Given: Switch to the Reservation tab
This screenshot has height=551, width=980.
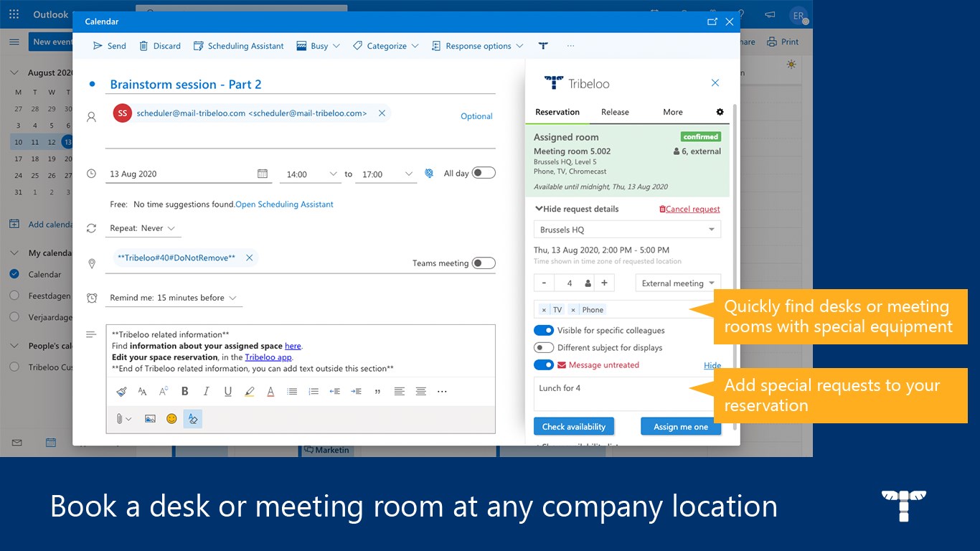Looking at the screenshot, I should 557,112.
